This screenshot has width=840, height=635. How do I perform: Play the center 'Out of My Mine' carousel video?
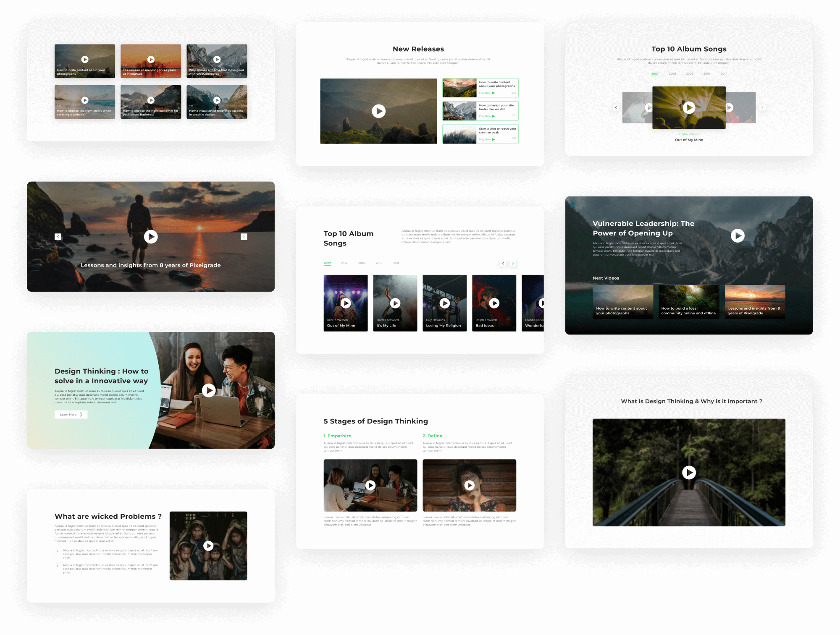point(689,107)
